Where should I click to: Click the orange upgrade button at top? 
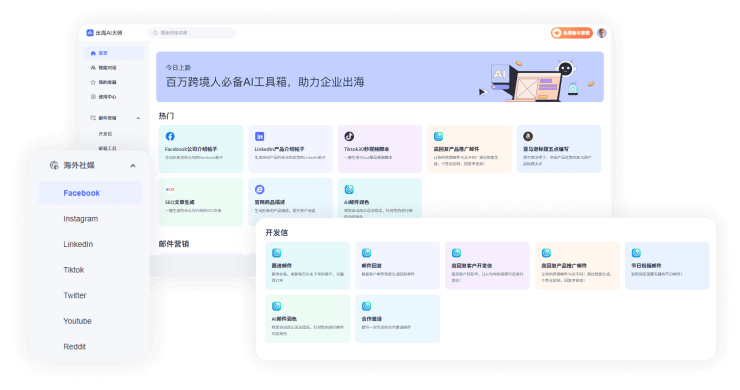pyautogui.click(x=572, y=33)
